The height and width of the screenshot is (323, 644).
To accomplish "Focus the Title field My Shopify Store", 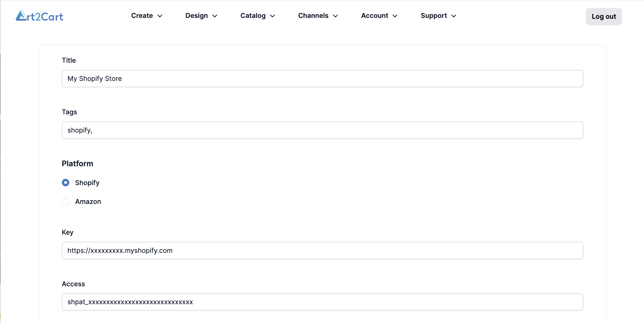I will 322,79.
